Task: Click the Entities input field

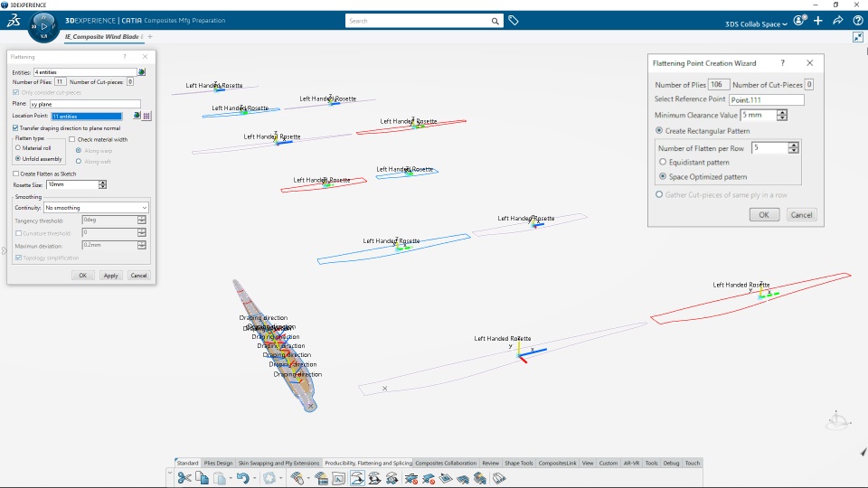Action: tap(85, 72)
